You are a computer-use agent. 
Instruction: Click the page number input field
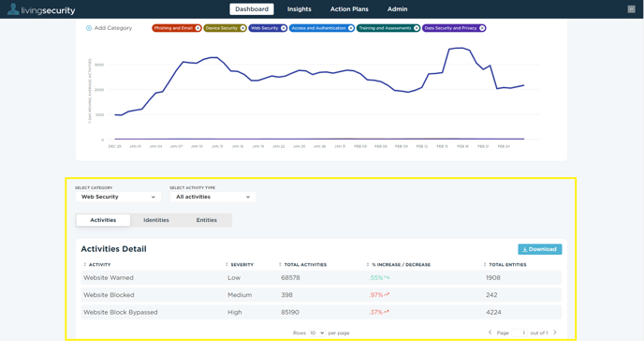520,333
